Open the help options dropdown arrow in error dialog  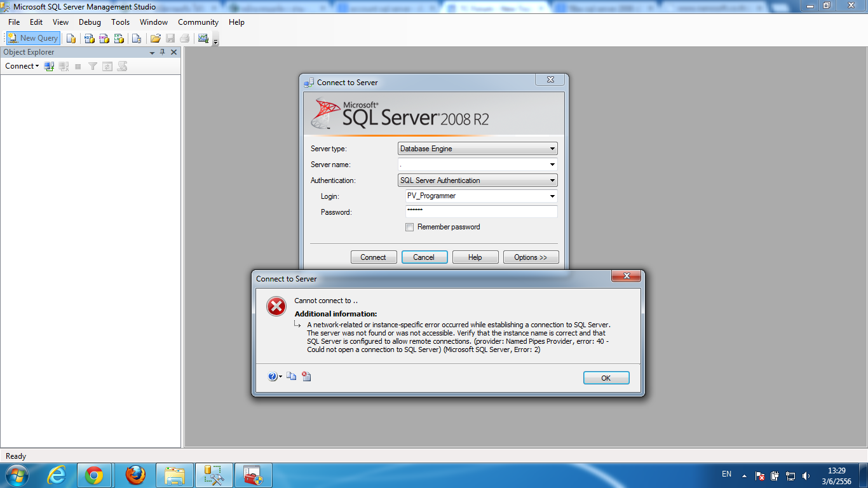coord(281,377)
